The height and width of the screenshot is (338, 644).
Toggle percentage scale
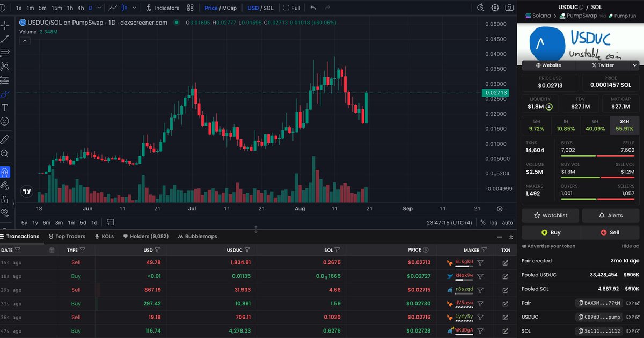pos(482,222)
